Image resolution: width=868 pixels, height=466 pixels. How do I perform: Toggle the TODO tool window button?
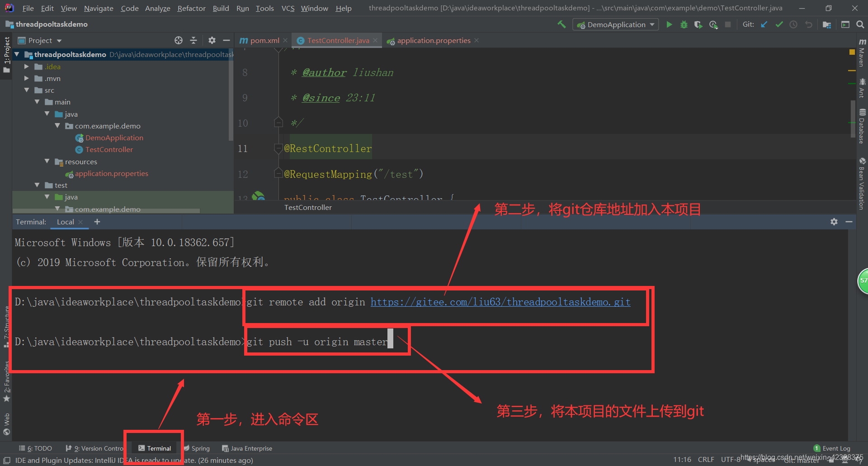click(35, 448)
